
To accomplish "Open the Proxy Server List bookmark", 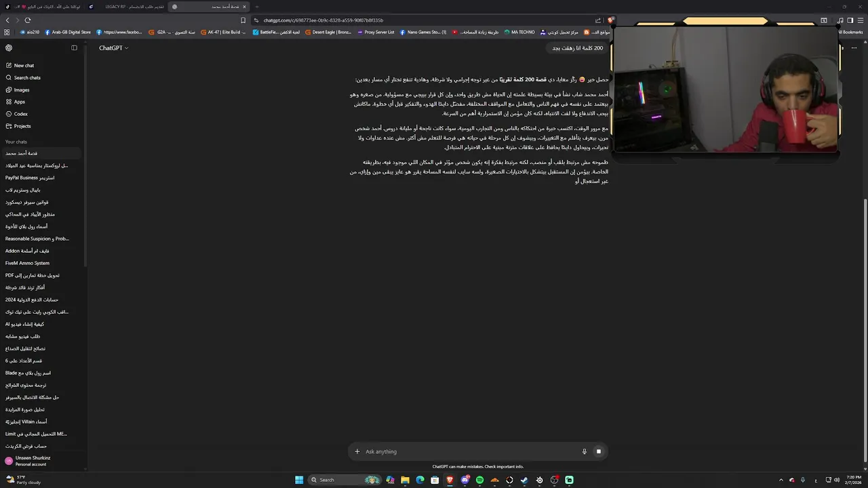I will click(x=376, y=32).
